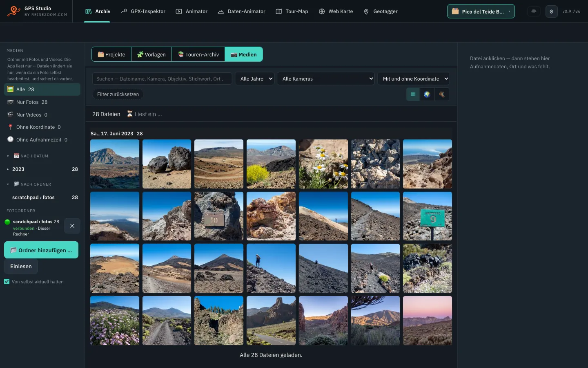Click the picture icon of the Alle filter

click(x=10, y=89)
